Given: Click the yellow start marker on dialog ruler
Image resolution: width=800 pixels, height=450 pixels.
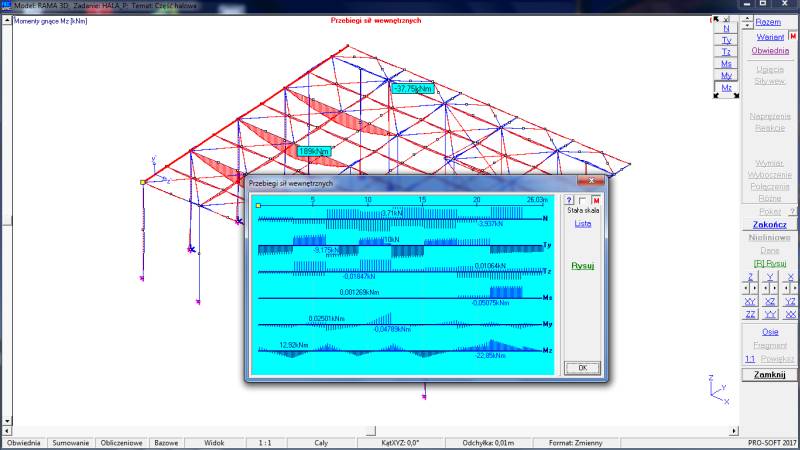Looking at the screenshot, I should 258,205.
